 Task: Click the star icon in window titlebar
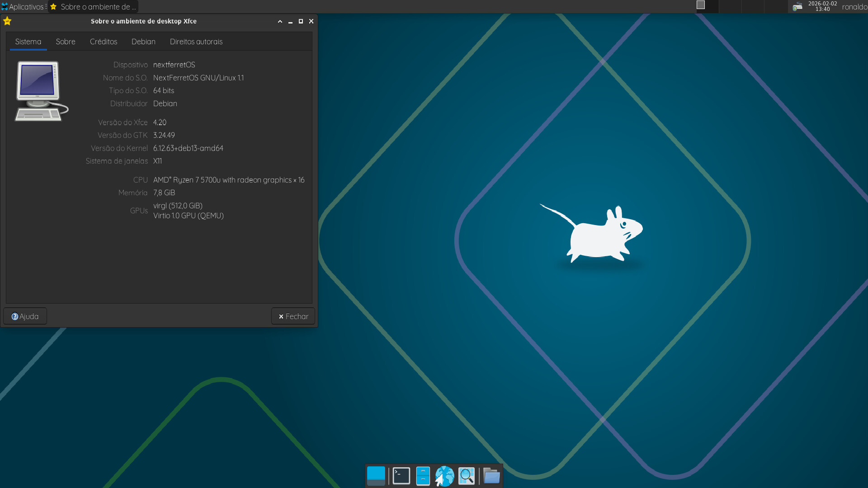pyautogui.click(x=7, y=21)
